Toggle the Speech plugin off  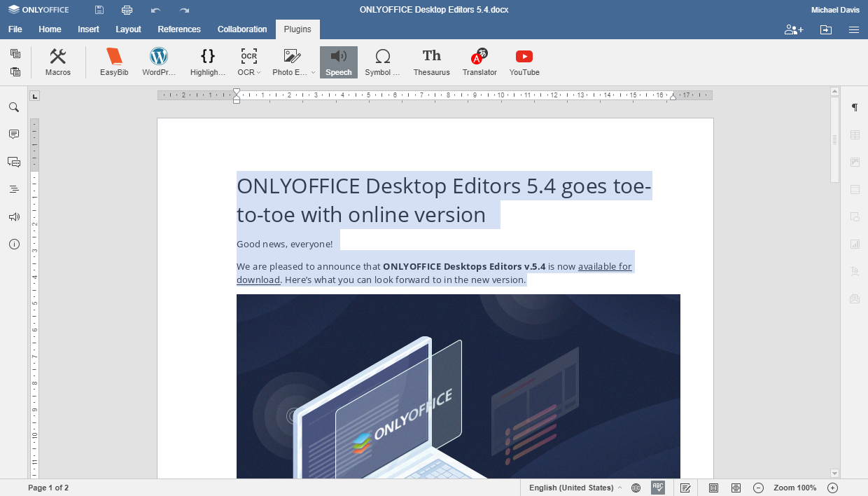tap(339, 62)
